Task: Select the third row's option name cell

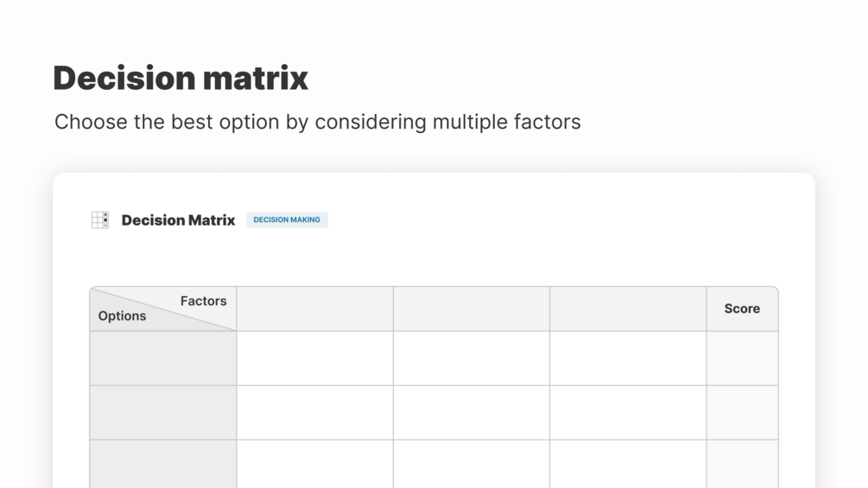Action: point(163,464)
